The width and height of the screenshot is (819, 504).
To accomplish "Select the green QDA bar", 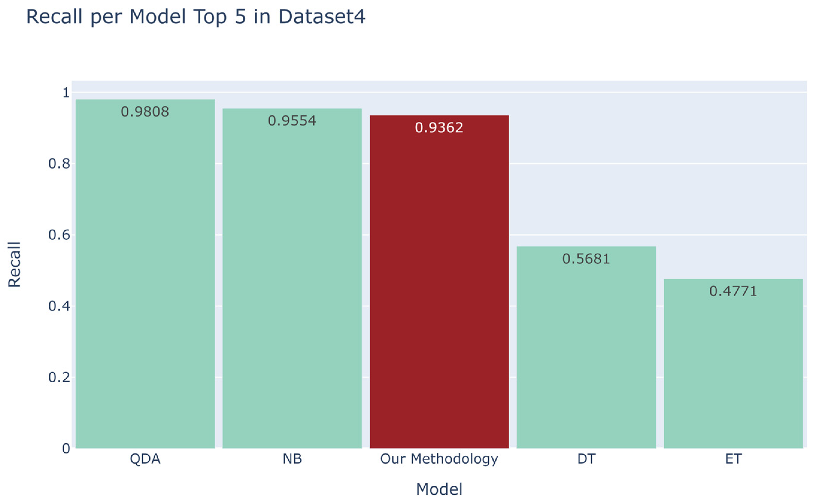I will coord(145,273).
